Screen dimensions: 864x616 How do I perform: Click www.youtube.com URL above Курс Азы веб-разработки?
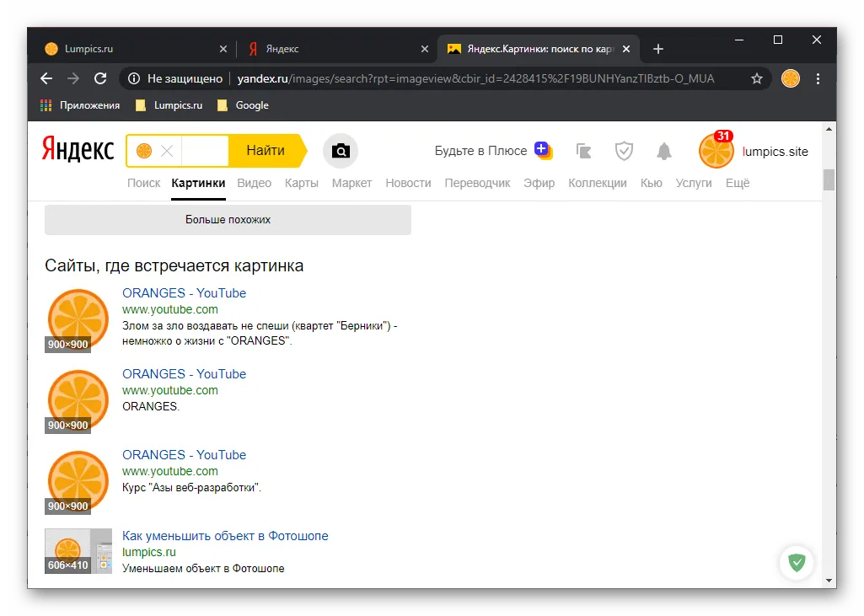(x=169, y=471)
